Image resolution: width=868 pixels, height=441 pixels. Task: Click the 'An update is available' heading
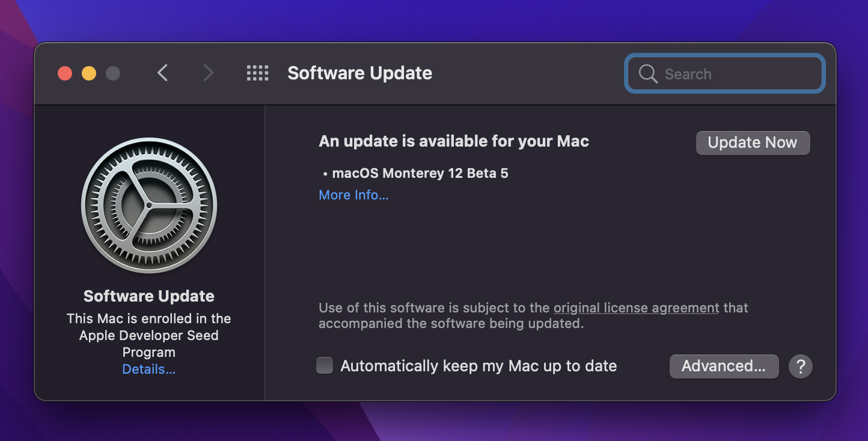(x=454, y=141)
